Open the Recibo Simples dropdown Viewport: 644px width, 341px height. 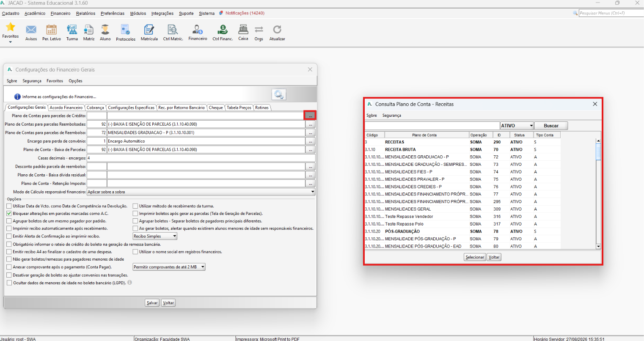pos(155,236)
